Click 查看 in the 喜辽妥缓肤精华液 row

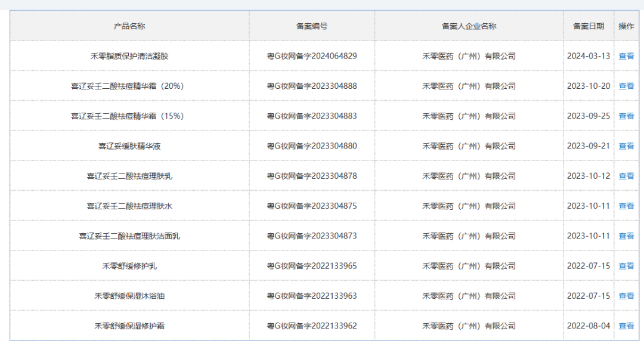pyautogui.click(x=626, y=146)
